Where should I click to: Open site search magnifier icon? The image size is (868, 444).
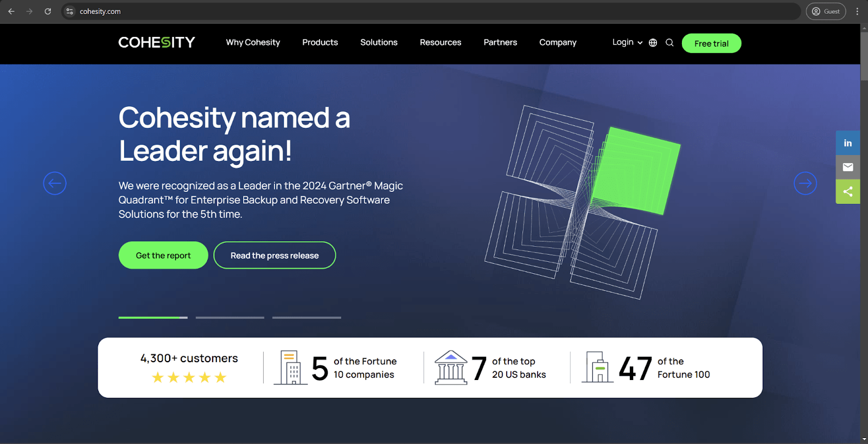(669, 43)
